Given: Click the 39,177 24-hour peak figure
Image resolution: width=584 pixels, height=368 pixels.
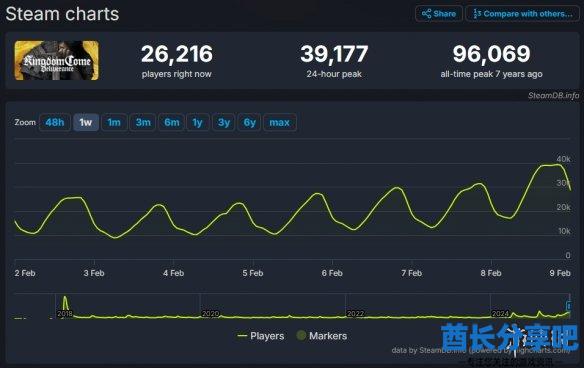Looking at the screenshot, I should [334, 54].
